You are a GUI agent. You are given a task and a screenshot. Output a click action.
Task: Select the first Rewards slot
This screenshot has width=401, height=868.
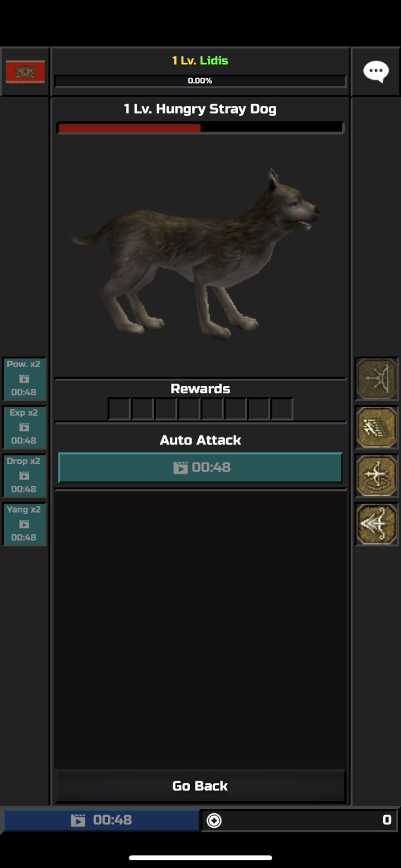[119, 409]
